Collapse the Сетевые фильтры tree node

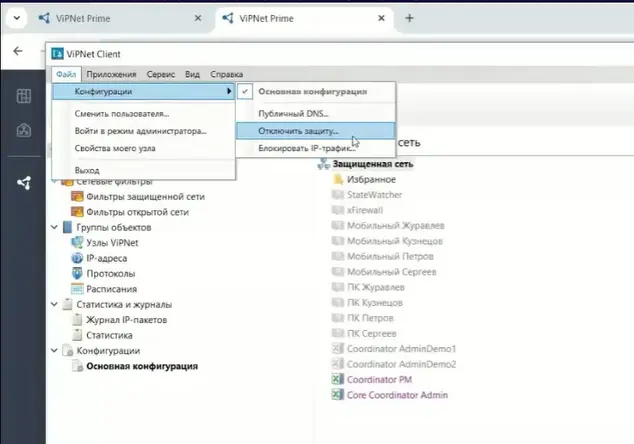coord(54,182)
